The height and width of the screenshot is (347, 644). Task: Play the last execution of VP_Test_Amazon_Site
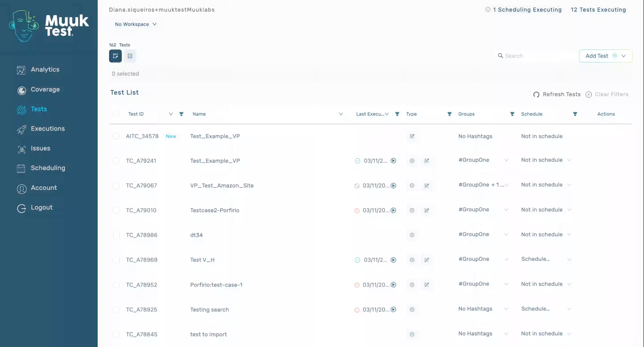(393, 186)
